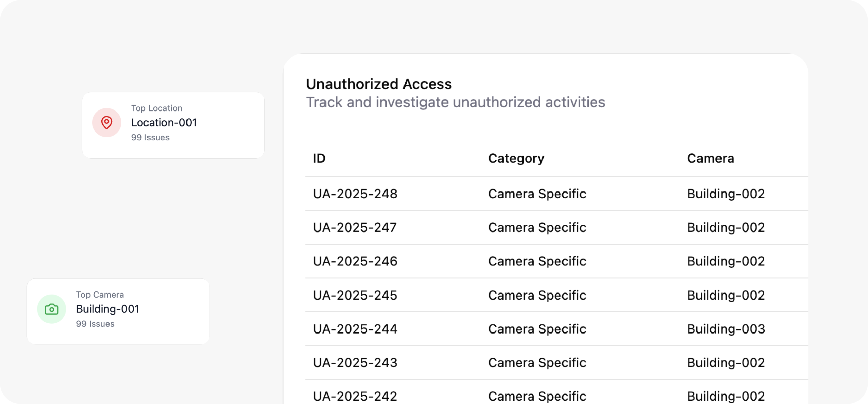Image resolution: width=868 pixels, height=404 pixels.
Task: Open record UA-2025-243
Action: [355, 363]
